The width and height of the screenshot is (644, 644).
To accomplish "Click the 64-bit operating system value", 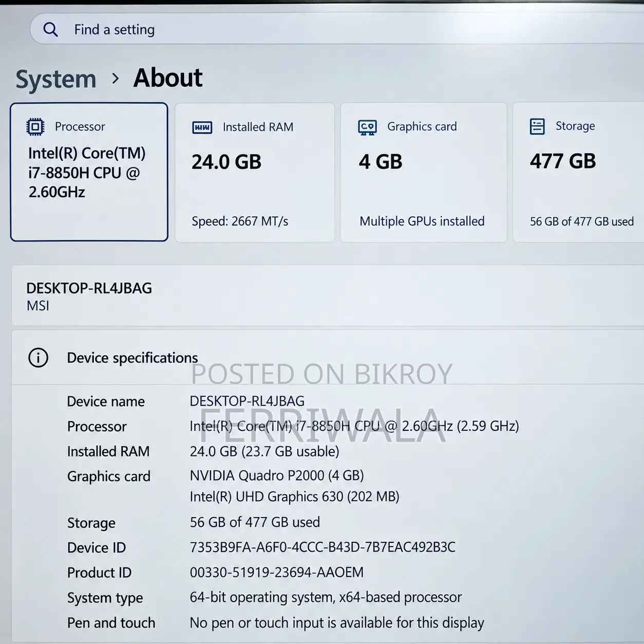I will (326, 597).
